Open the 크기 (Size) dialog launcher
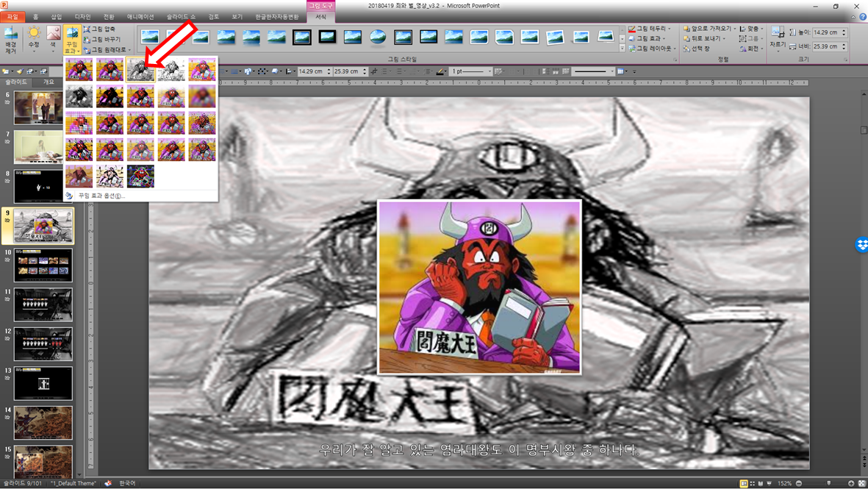 pos(845,60)
